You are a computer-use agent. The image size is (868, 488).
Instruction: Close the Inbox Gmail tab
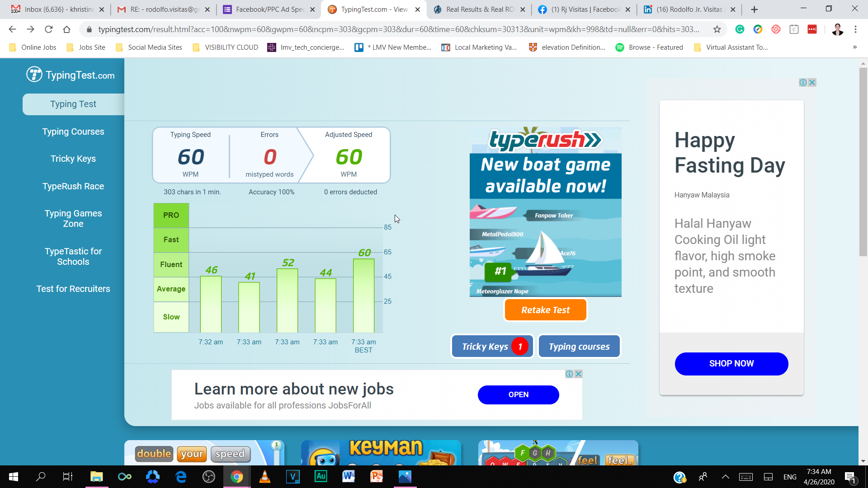[101, 9]
